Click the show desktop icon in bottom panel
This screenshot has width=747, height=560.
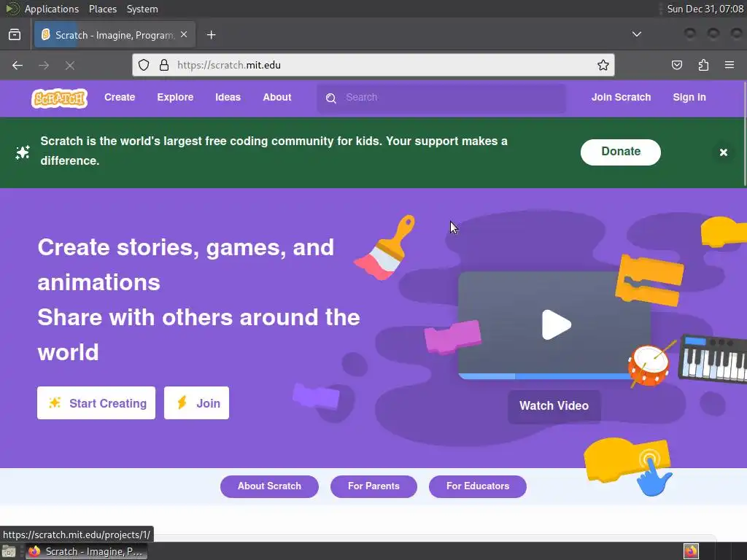[9, 551]
